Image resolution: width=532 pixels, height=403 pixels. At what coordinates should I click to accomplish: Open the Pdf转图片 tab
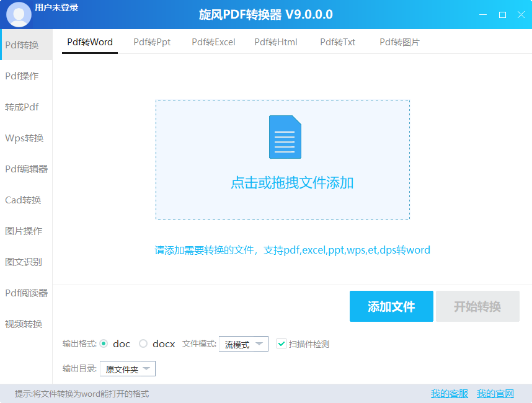click(x=399, y=42)
